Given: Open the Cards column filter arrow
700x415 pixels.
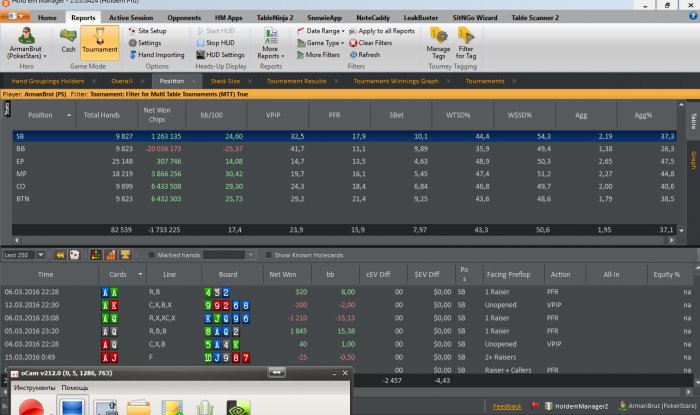Looking at the screenshot, I should [140, 274].
